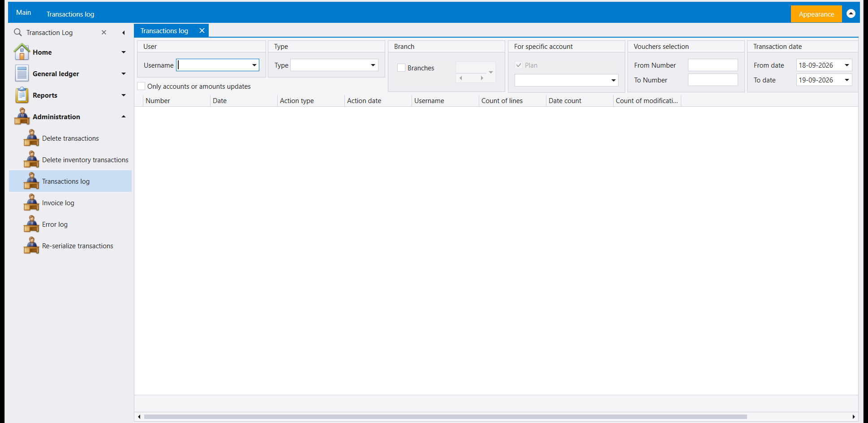Viewport: 868px width, 423px height.
Task: Sort by the Action type column
Action: coord(311,100)
